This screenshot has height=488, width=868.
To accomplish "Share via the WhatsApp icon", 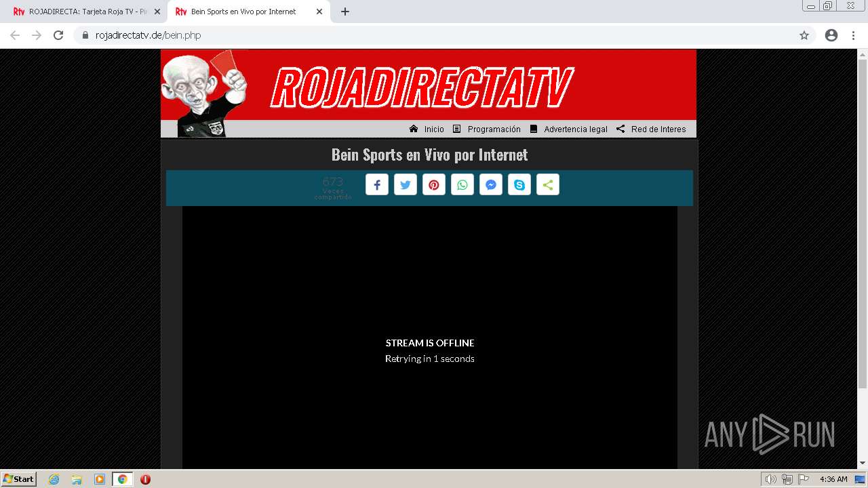I will pos(462,185).
